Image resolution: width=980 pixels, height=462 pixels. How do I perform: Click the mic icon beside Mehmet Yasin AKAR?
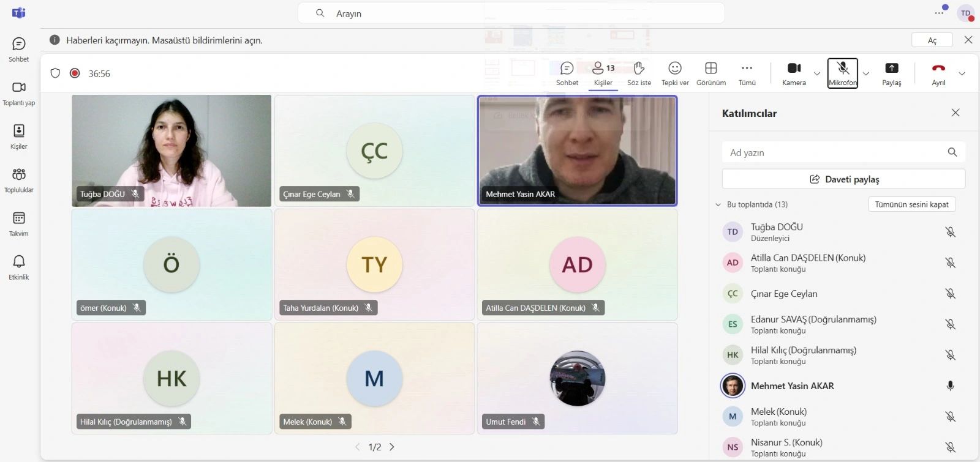pyautogui.click(x=950, y=386)
